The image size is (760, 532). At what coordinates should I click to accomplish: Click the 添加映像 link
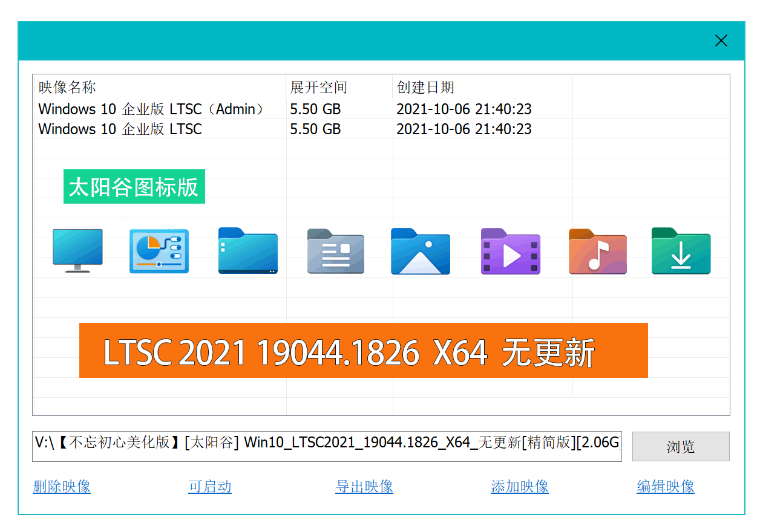tap(520, 487)
